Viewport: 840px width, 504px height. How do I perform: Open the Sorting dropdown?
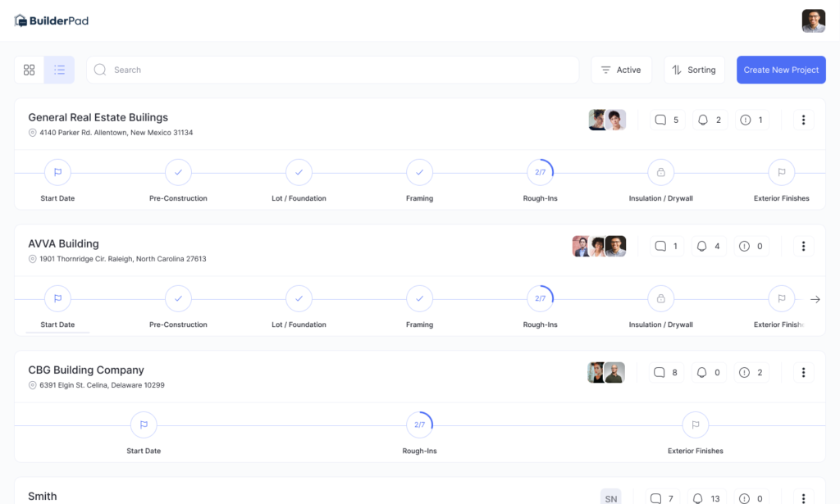click(x=694, y=70)
